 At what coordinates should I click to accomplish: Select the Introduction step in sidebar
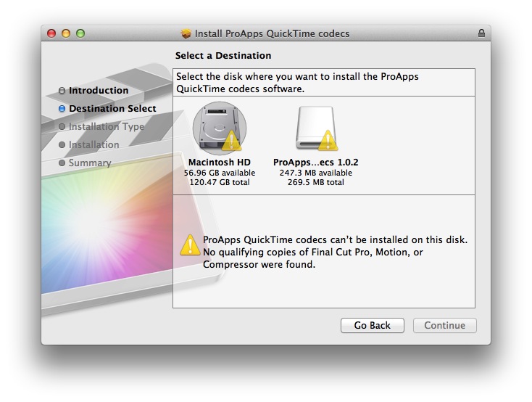click(x=93, y=91)
